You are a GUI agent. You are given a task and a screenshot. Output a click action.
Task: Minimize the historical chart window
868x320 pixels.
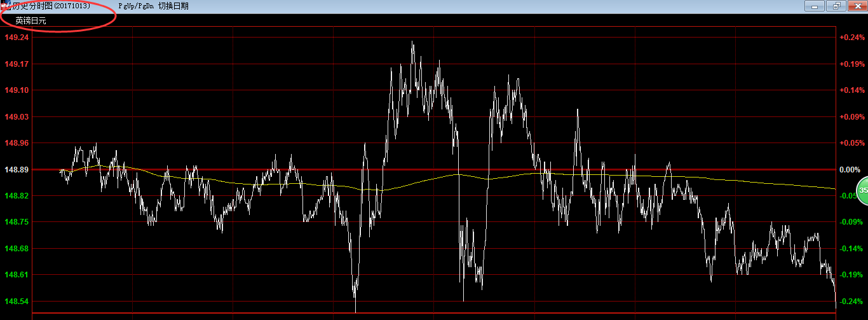(x=815, y=6)
